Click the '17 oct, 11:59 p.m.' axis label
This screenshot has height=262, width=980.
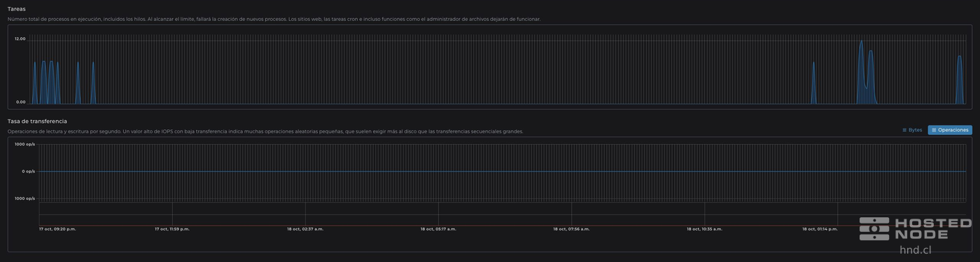172,229
